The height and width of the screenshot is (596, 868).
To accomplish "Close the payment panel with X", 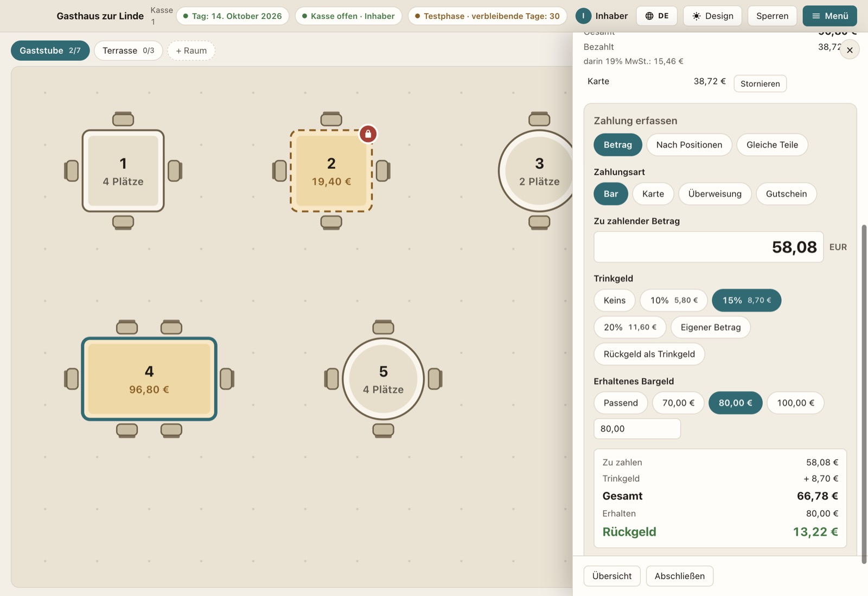I will click(x=850, y=50).
